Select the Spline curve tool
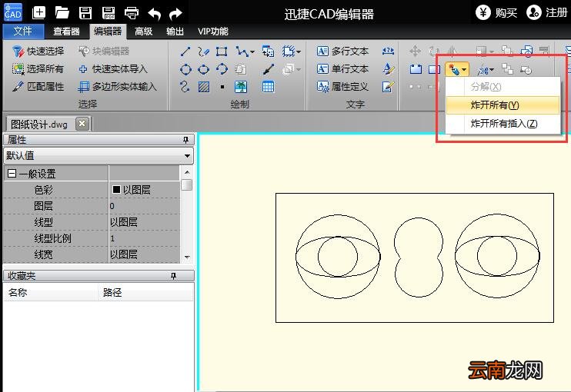Image resolution: width=571 pixels, height=392 pixels. pyautogui.click(x=185, y=87)
